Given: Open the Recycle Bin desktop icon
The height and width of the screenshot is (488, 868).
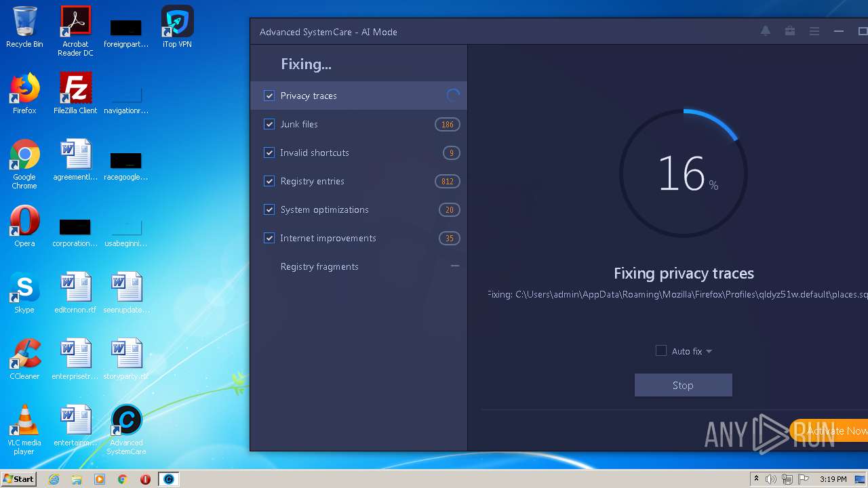Looking at the screenshot, I should pyautogui.click(x=24, y=27).
